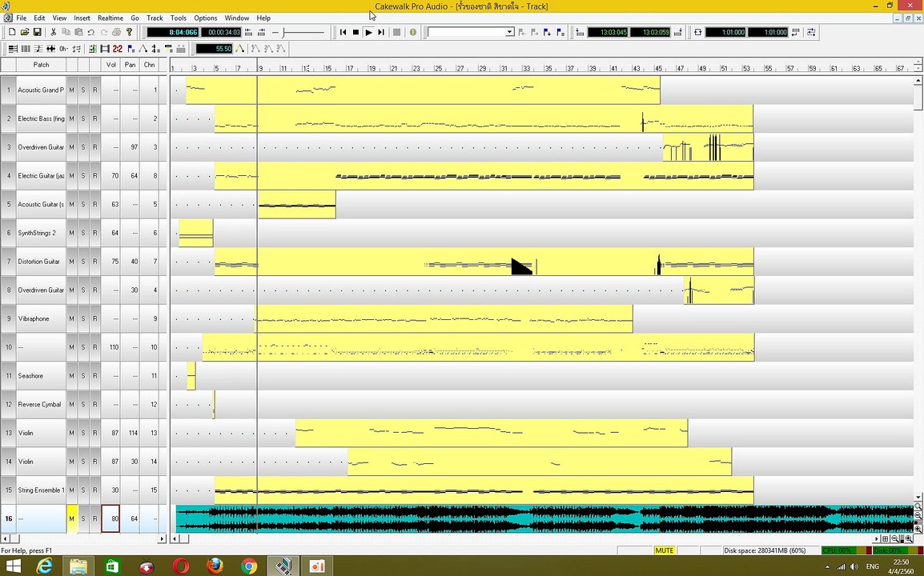Screen dimensions: 924x576
Task: Arm record on track 3 Overdriven Guitar
Action: tap(94, 147)
